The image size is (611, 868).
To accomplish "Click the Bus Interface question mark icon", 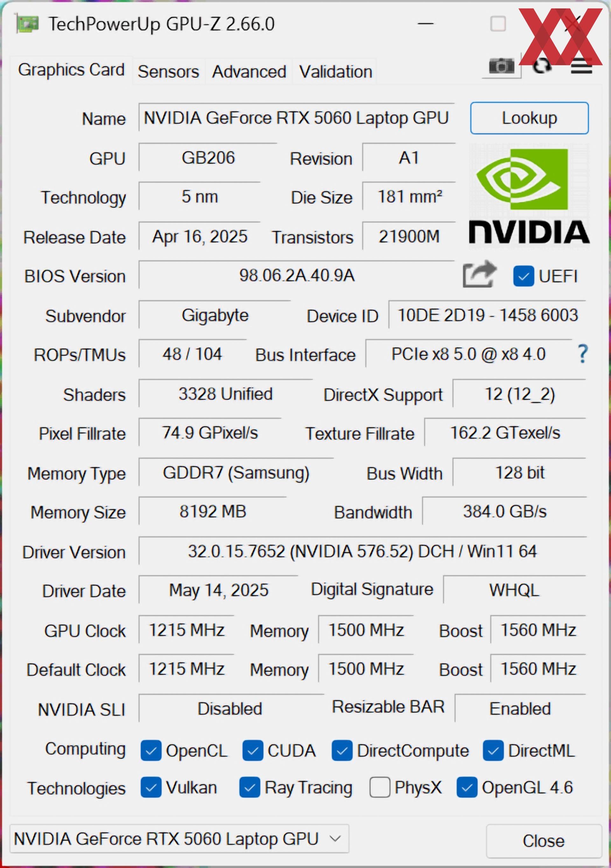I will [583, 354].
